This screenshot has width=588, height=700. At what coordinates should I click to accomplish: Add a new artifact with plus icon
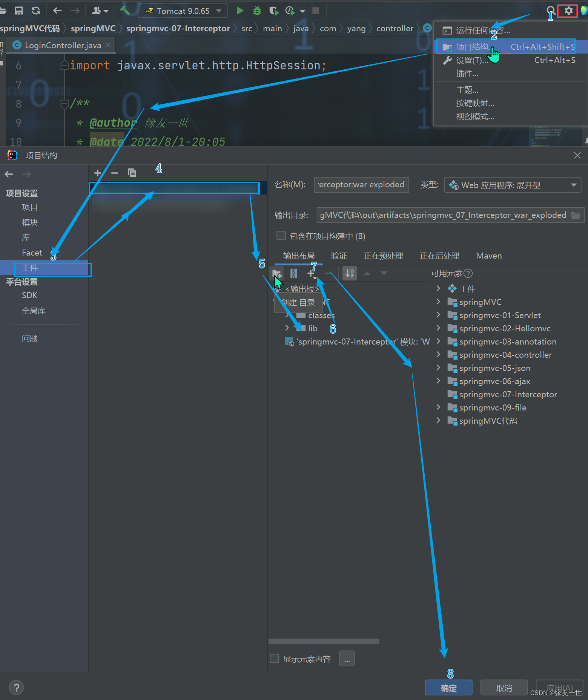98,173
